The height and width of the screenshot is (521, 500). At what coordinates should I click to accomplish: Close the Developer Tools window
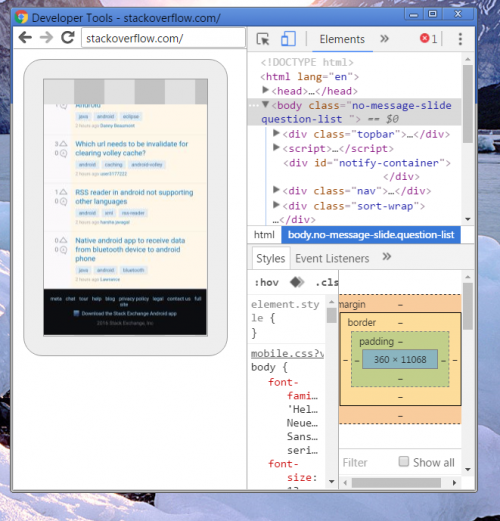click(x=458, y=14)
